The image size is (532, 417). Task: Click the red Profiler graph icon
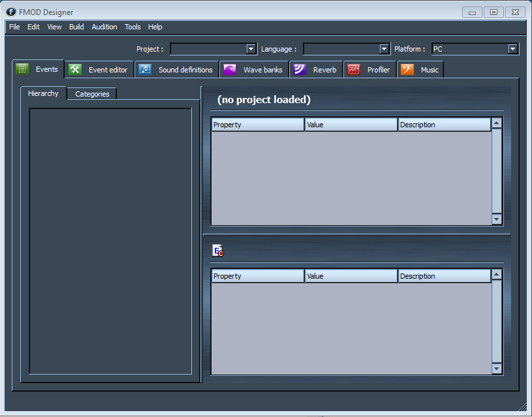pos(353,70)
